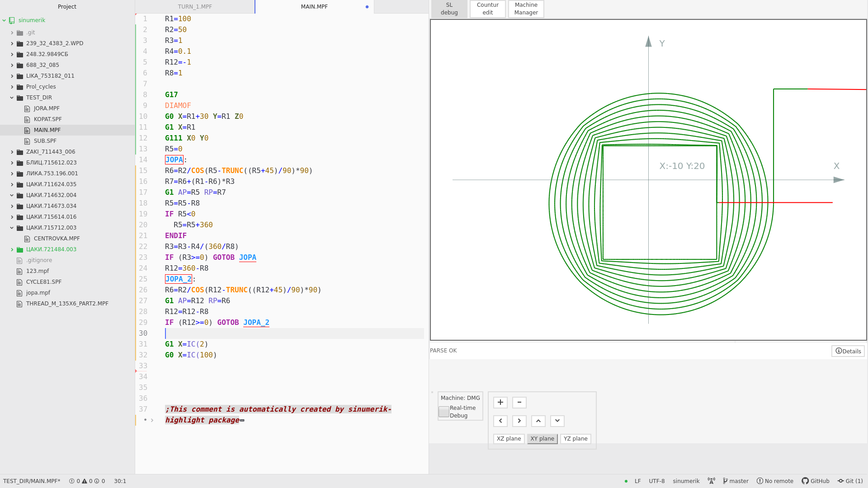
Task: Toggle the Real-time Debug checkbox
Action: coord(444,412)
